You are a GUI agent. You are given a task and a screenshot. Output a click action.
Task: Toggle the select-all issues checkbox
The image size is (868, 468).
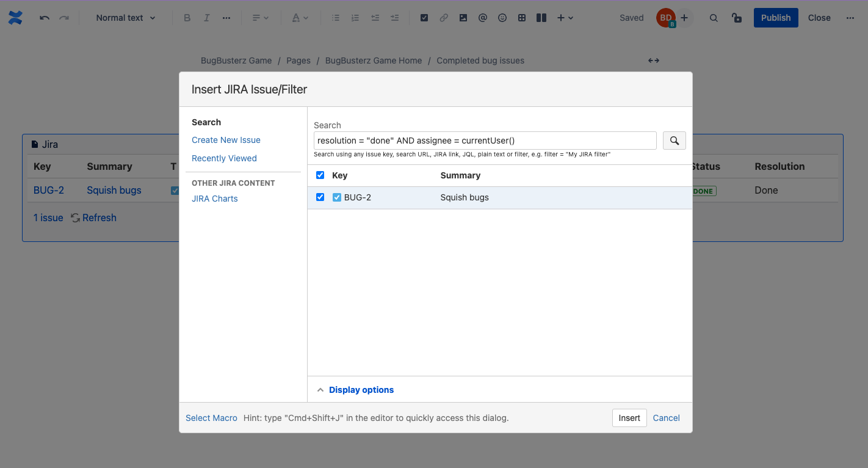click(x=320, y=175)
